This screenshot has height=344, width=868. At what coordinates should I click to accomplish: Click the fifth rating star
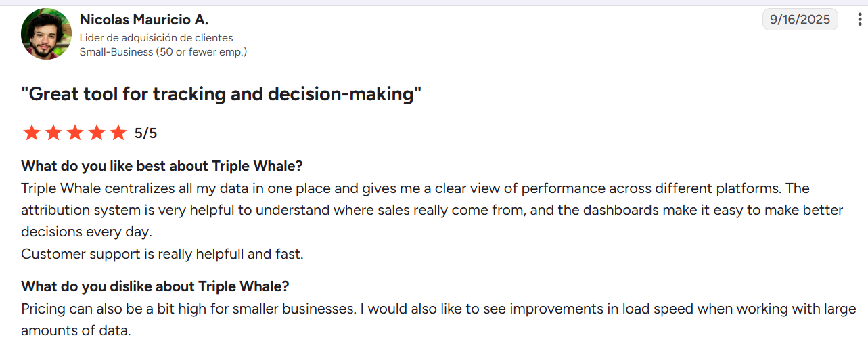click(118, 133)
